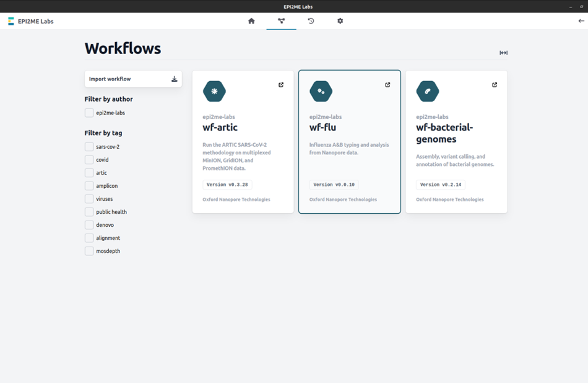The width and height of the screenshot is (588, 383).
Task: Click the Filter by tag heading
Action: coord(103,133)
